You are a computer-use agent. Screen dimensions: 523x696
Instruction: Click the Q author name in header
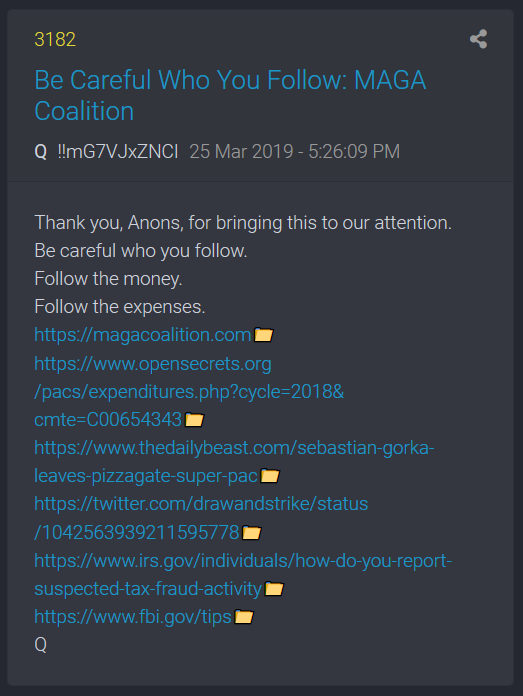pos(40,152)
